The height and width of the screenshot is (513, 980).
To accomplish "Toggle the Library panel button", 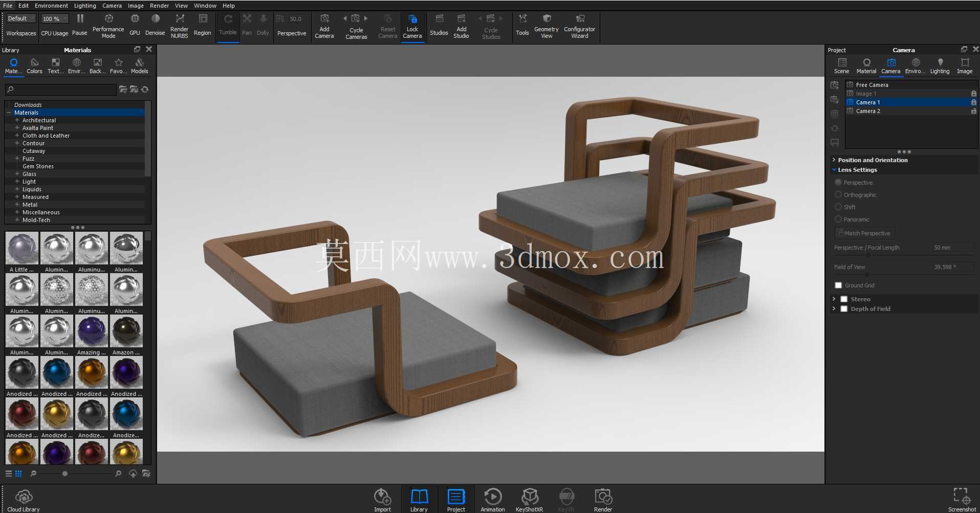I will tap(419, 500).
